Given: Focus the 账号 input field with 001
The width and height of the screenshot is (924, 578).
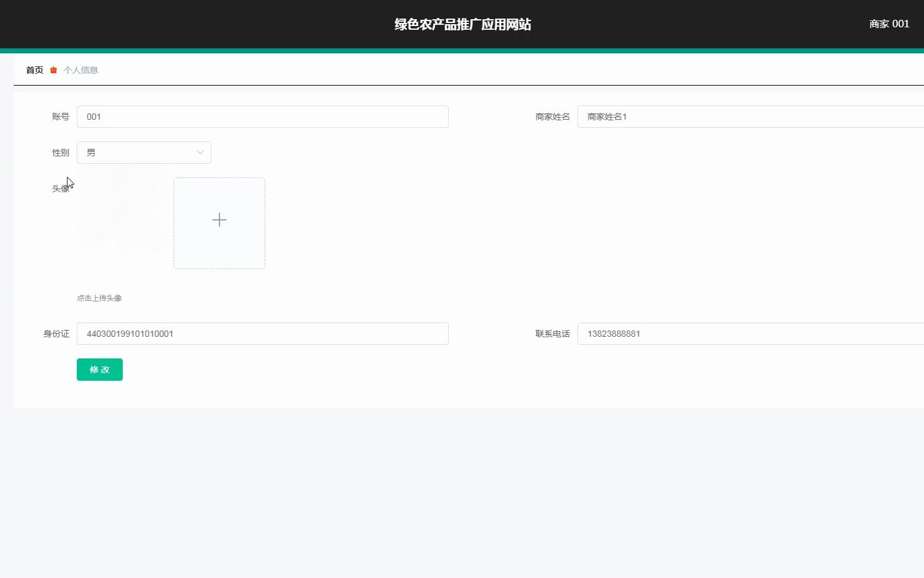Looking at the screenshot, I should 263,117.
